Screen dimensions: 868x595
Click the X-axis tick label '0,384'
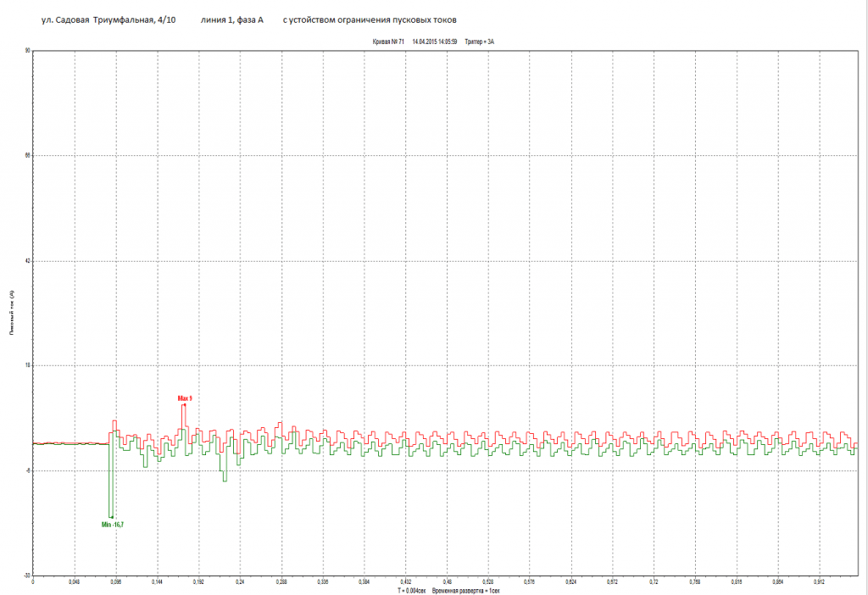364,582
